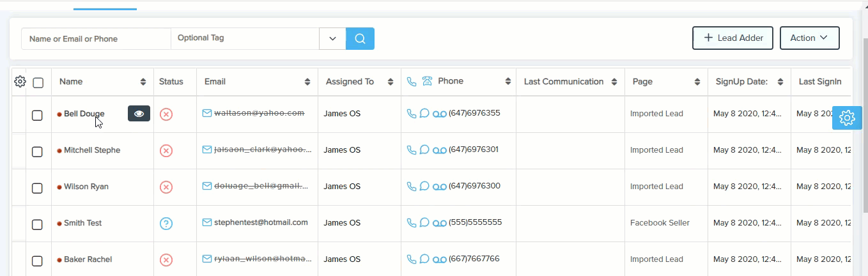The height and width of the screenshot is (276, 868).
Task: Click the red X status icon for Baker Rachel
Action: [x=166, y=260]
